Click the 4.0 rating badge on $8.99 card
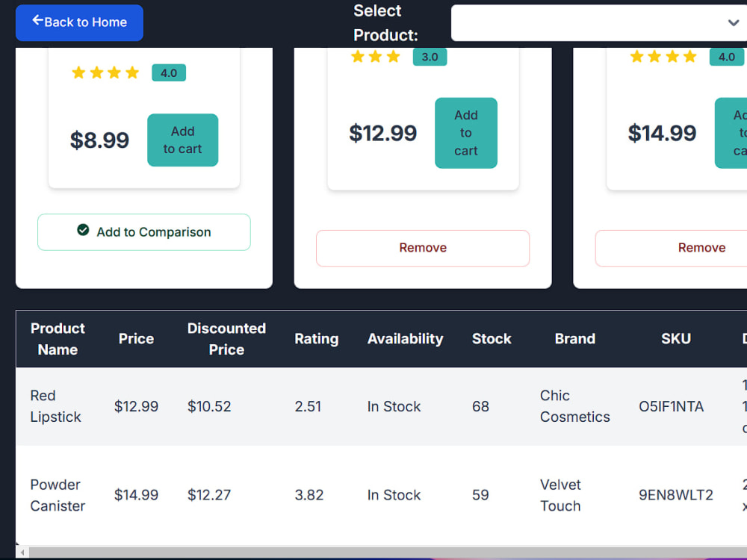The height and width of the screenshot is (560, 747). point(169,73)
